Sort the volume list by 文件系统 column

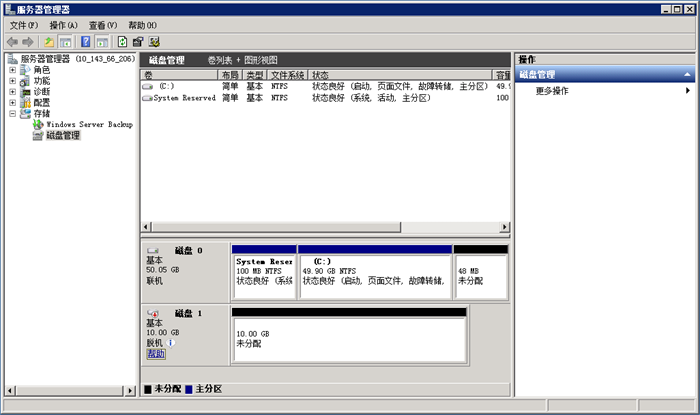coord(288,75)
